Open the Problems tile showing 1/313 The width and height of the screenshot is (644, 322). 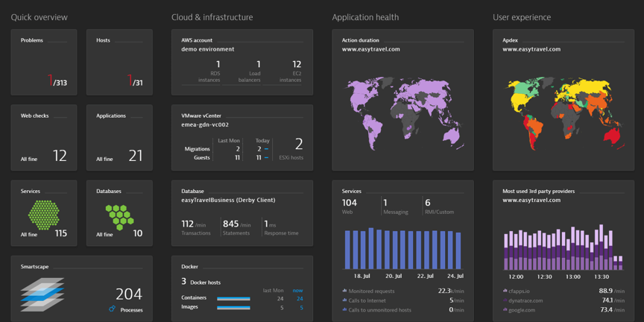pyautogui.click(x=44, y=63)
